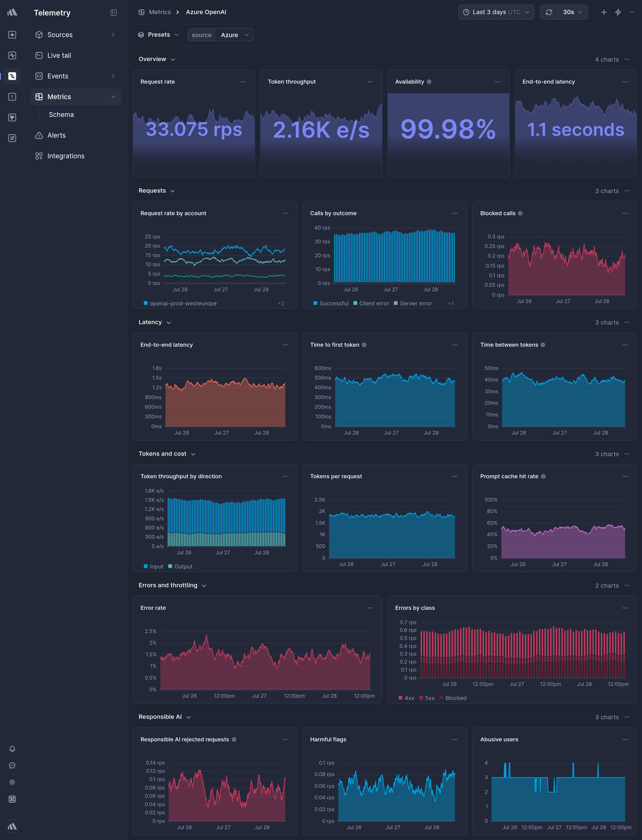Open the Last 3 days time range picker
This screenshot has width=642, height=840.
coord(496,12)
